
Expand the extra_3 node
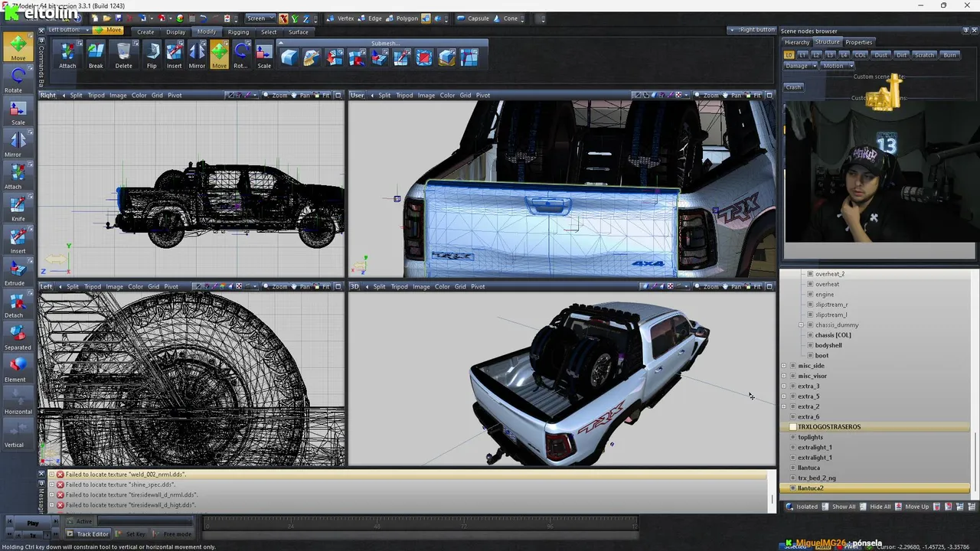[x=784, y=386]
